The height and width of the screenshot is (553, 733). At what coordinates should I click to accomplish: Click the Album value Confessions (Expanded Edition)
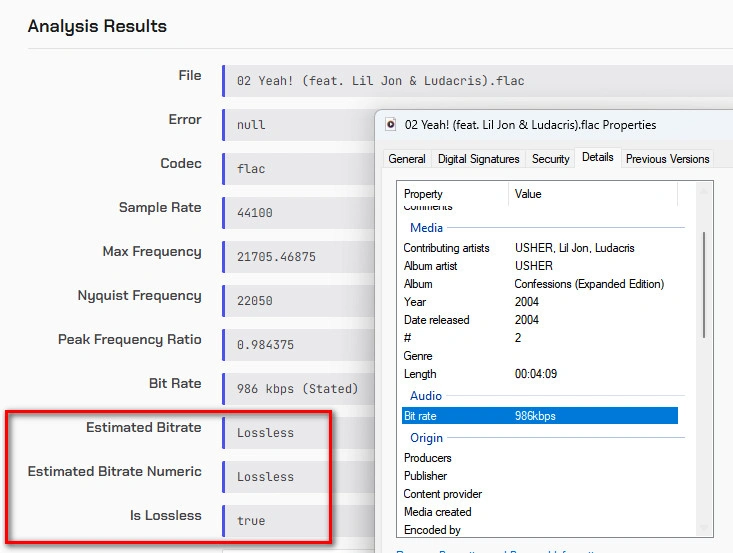coord(589,284)
